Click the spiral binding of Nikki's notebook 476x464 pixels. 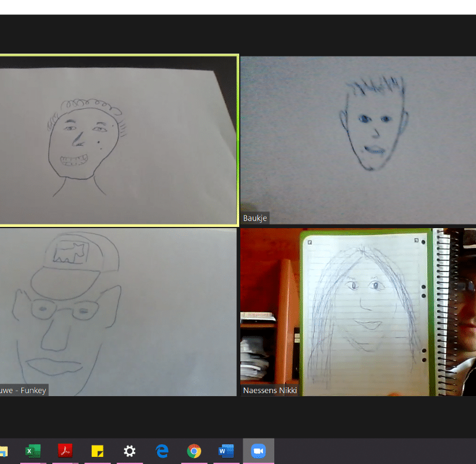tap(443, 310)
